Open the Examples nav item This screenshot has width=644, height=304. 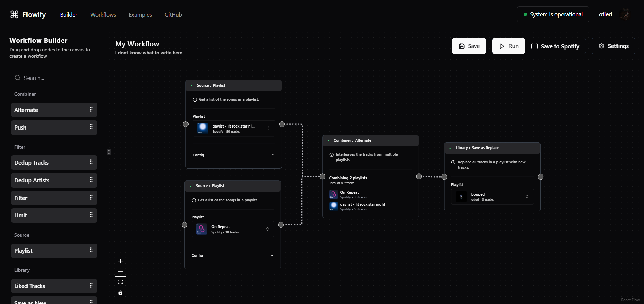[x=140, y=15]
